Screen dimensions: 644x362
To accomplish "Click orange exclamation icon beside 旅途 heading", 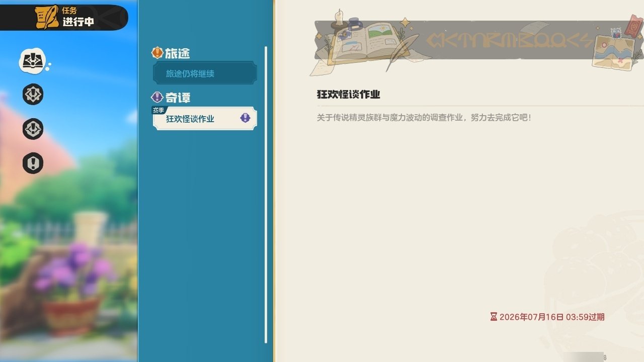I will pyautogui.click(x=157, y=52).
